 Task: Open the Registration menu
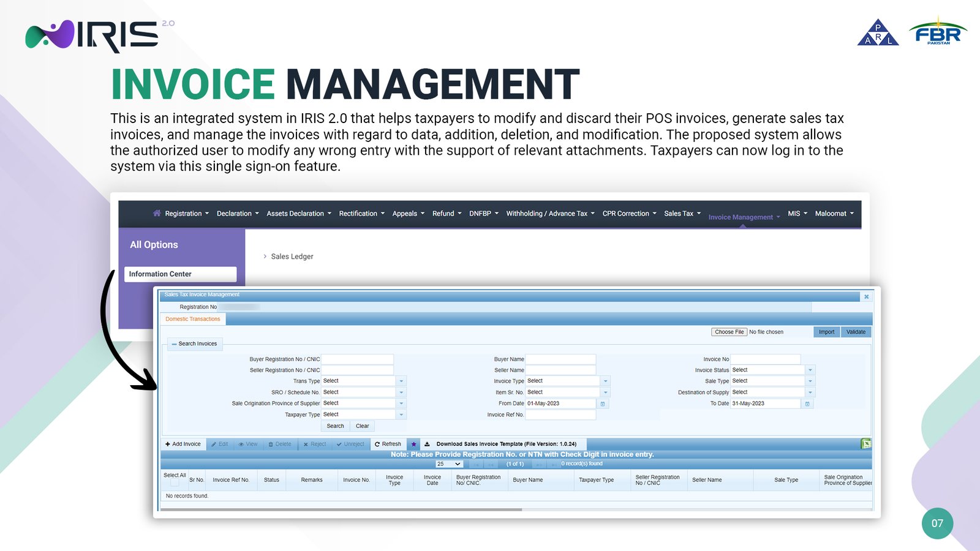point(187,214)
